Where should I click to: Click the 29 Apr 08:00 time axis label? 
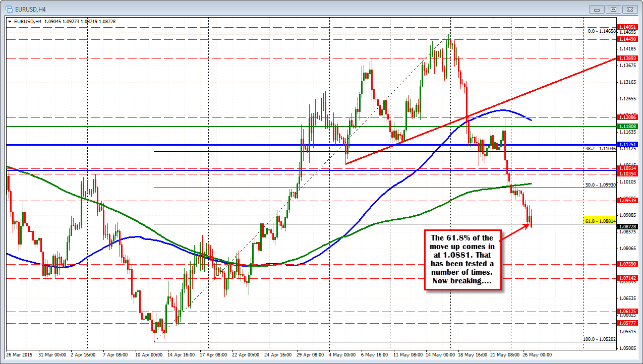click(x=311, y=355)
